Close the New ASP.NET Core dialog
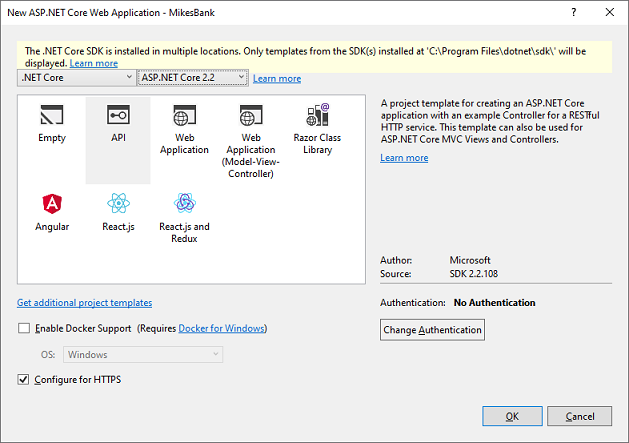The image size is (629, 443). [610, 12]
